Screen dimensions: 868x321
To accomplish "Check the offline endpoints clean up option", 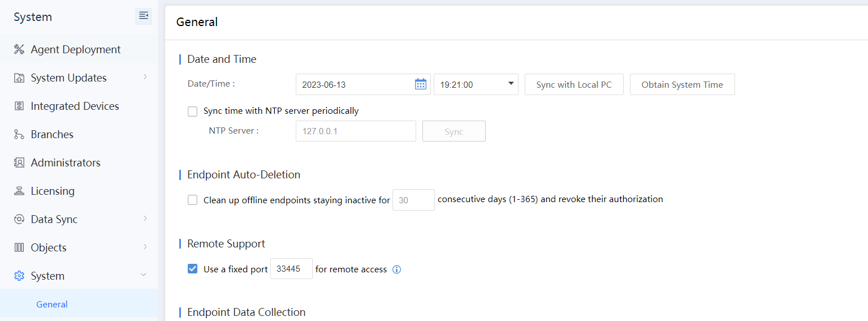I will pyautogui.click(x=193, y=200).
